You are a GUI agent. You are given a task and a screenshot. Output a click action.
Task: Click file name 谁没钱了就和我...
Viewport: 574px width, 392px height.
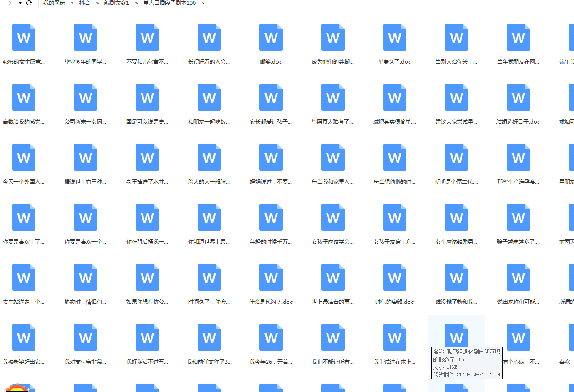tap(457, 302)
